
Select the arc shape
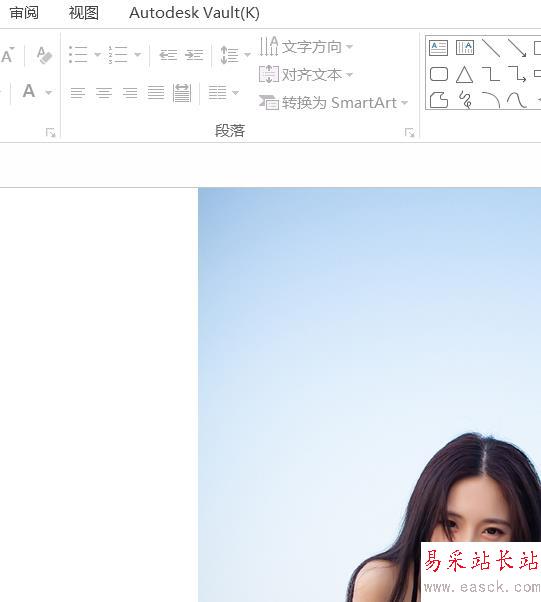pos(491,100)
